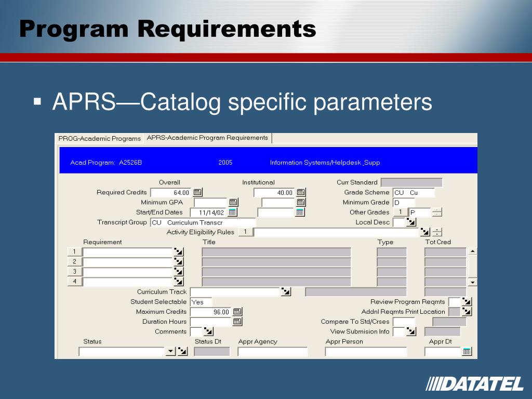Open calendar for Start Date 11/14/02
The image size is (532, 399).
(x=232, y=212)
